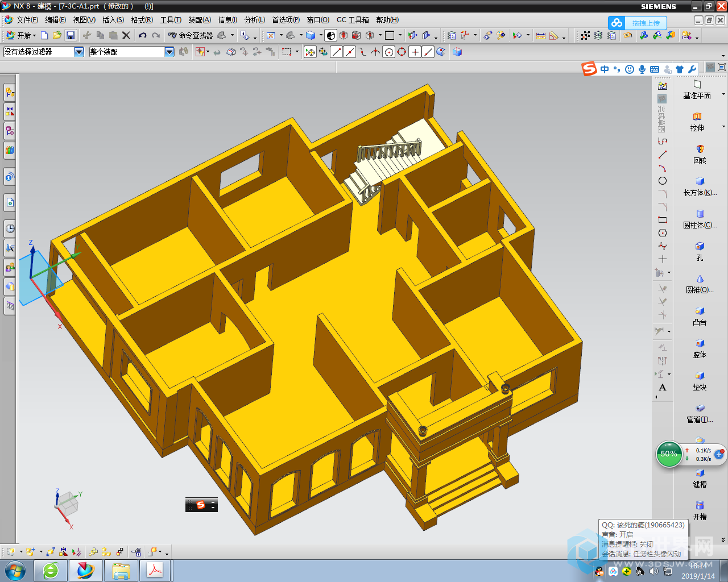This screenshot has width=728, height=582.
Task: Expand the feature toolbar overflow arrow at bottom
Action: pos(723,539)
